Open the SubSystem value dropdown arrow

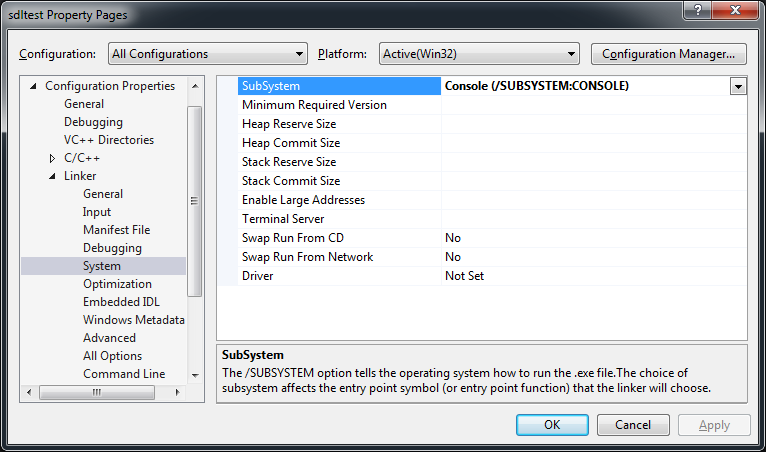pyautogui.click(x=738, y=86)
